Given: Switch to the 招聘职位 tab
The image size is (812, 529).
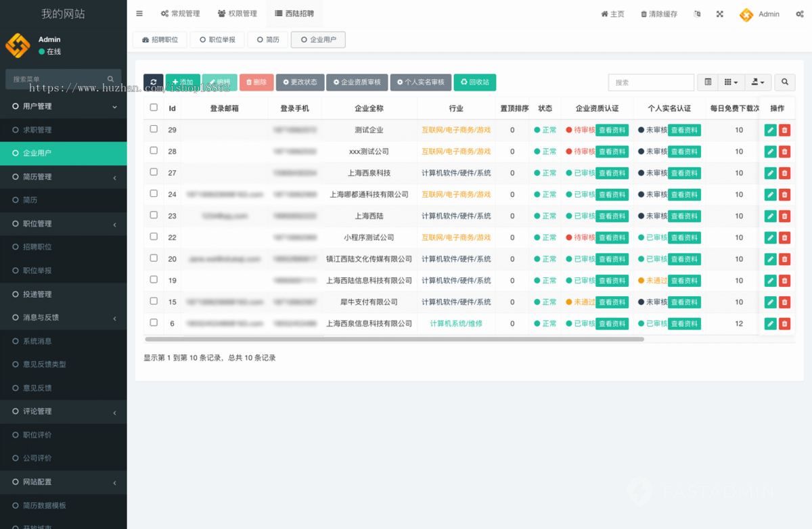Looking at the screenshot, I should point(158,39).
